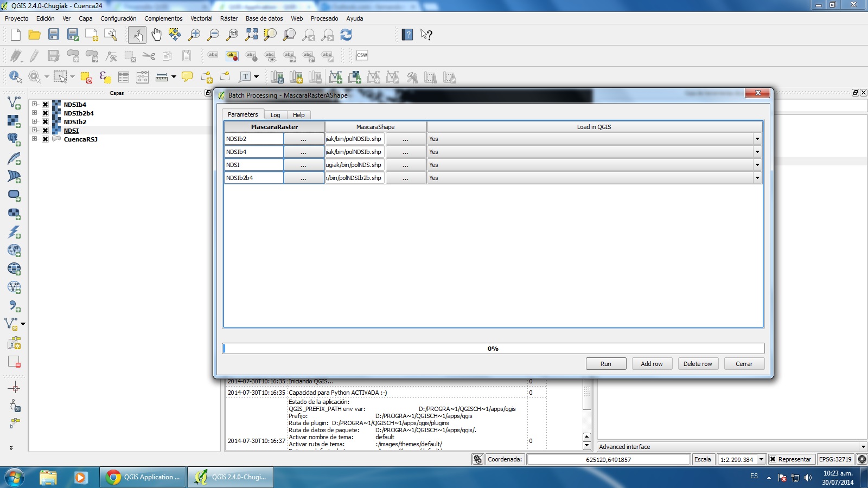Open the Identify Features tool

pos(15,77)
